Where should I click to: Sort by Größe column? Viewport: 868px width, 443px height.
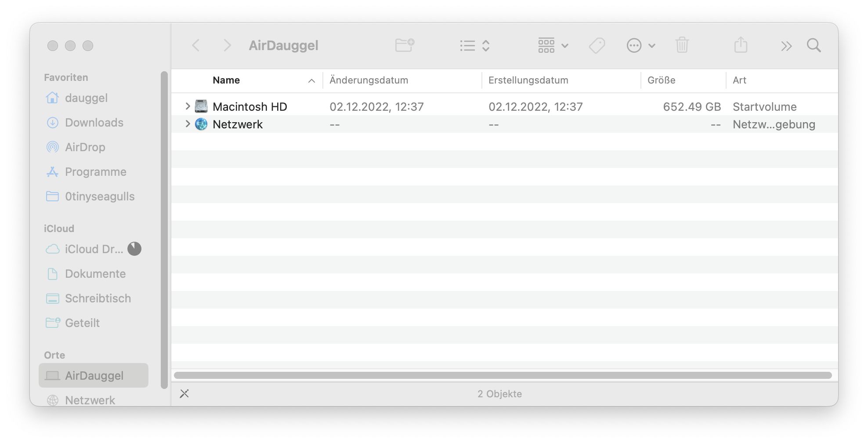(x=661, y=80)
